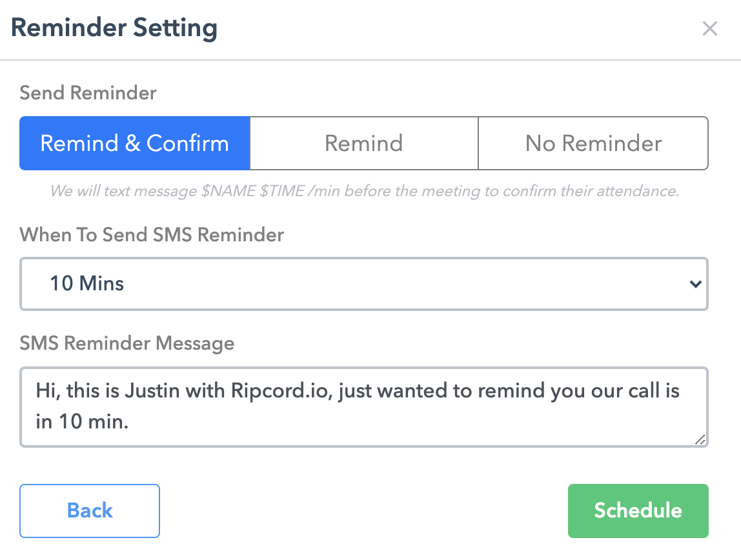Go back with the Back button

[x=90, y=511]
